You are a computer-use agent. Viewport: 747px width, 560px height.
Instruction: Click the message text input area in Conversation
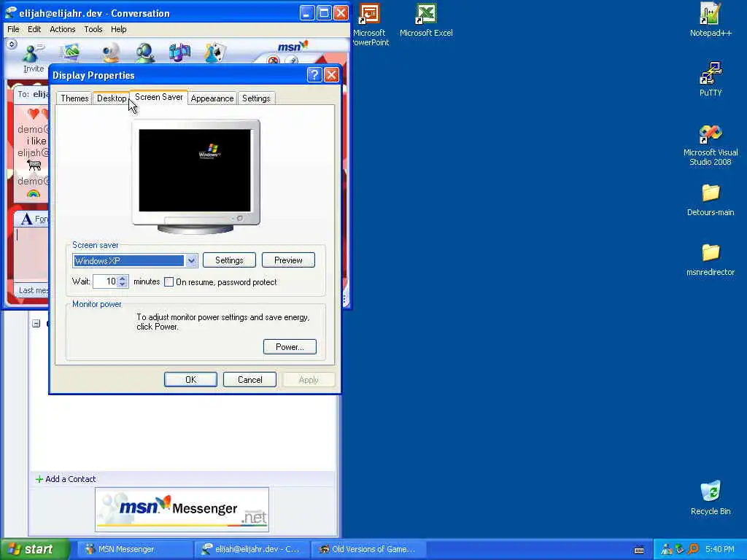(31, 254)
